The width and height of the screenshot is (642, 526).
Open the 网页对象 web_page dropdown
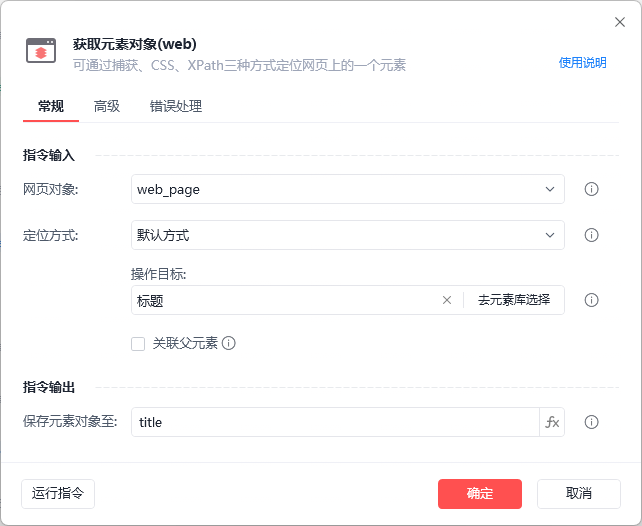pyautogui.click(x=348, y=189)
